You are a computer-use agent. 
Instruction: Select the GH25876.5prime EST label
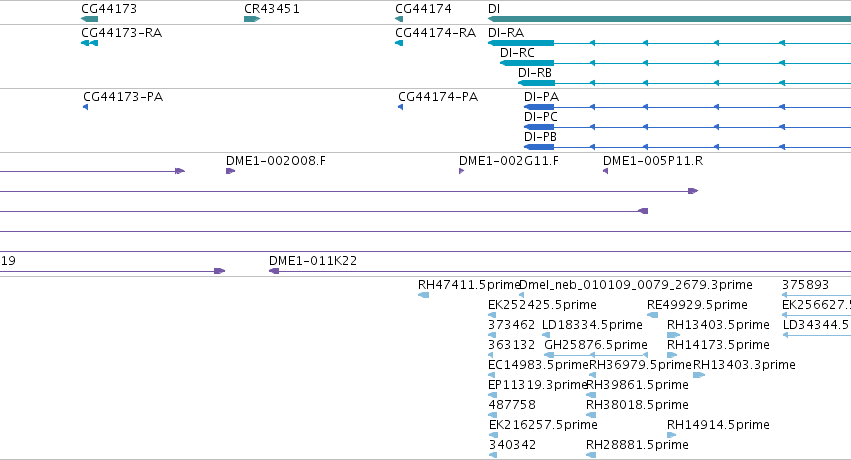(x=596, y=344)
